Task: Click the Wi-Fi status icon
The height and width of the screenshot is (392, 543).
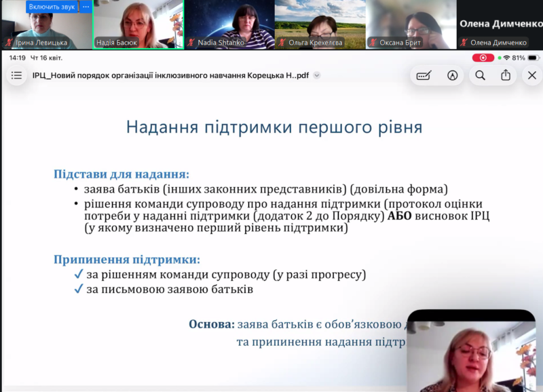Action: (x=506, y=58)
